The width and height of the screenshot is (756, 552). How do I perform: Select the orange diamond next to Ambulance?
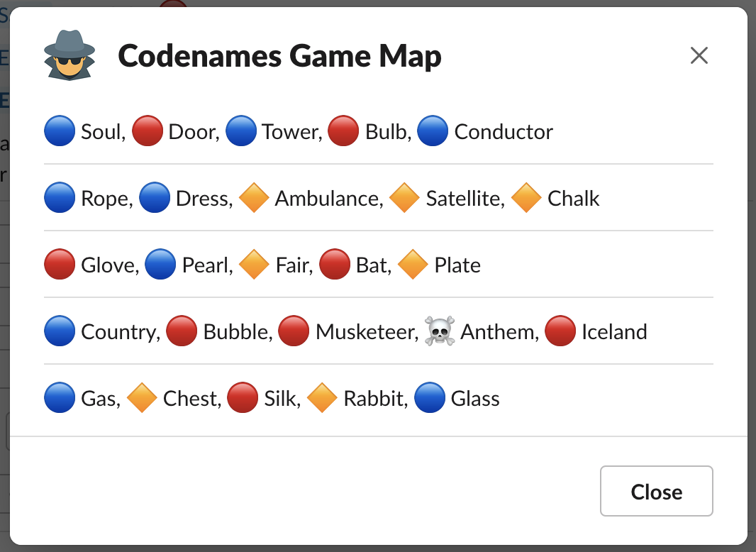[x=253, y=198]
